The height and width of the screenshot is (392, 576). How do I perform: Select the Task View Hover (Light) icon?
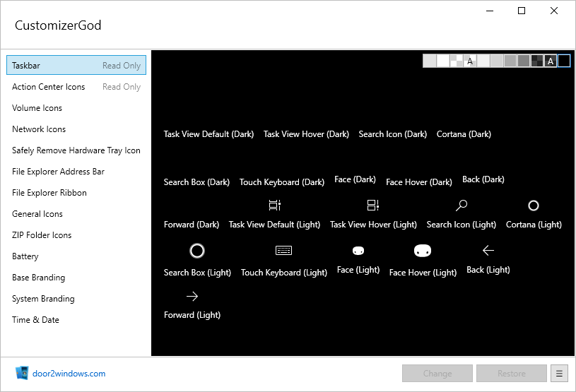click(373, 205)
